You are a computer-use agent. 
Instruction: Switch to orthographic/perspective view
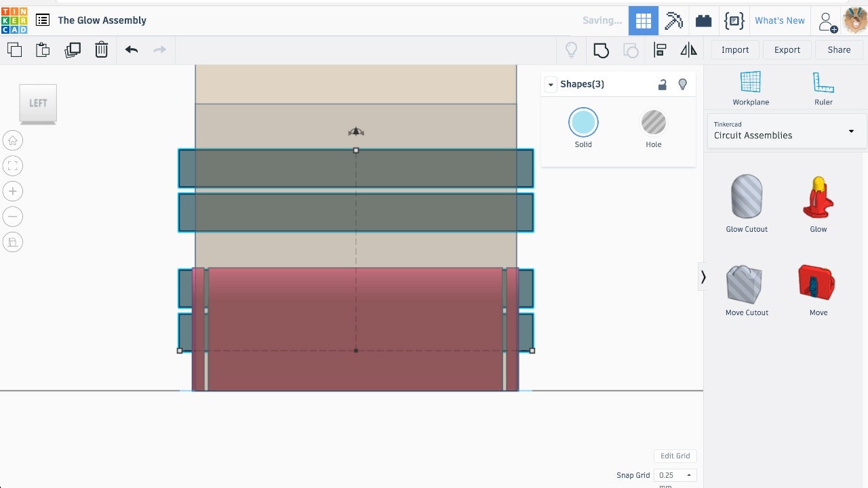click(x=13, y=242)
